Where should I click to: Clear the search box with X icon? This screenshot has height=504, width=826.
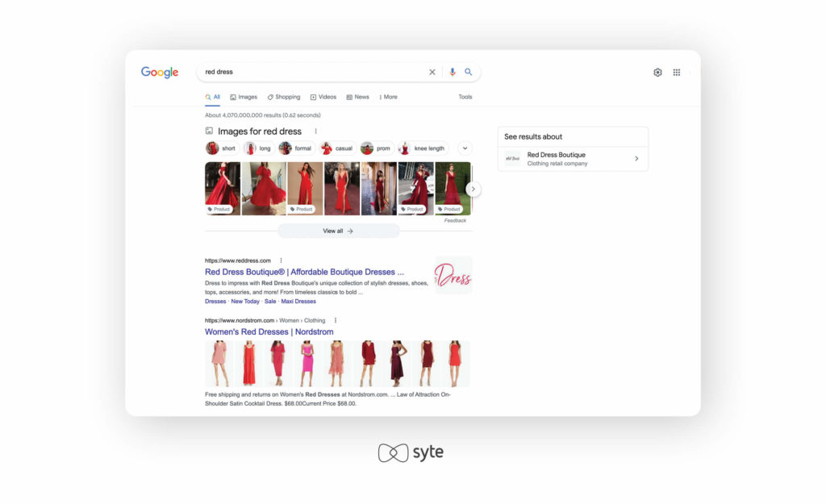432,73
